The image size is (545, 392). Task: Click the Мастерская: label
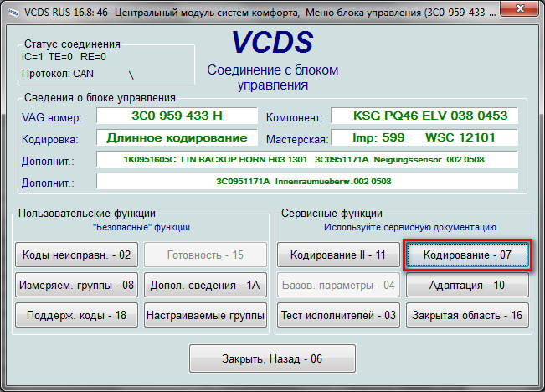297,140
